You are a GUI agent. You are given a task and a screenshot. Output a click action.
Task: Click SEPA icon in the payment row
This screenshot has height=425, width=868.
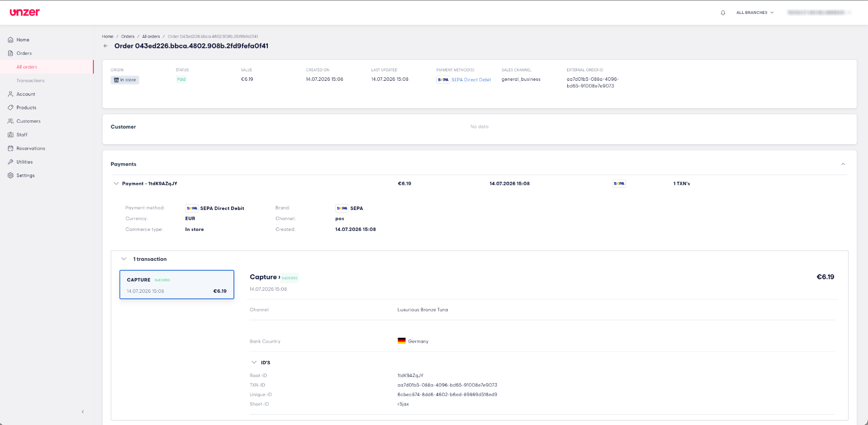click(619, 184)
